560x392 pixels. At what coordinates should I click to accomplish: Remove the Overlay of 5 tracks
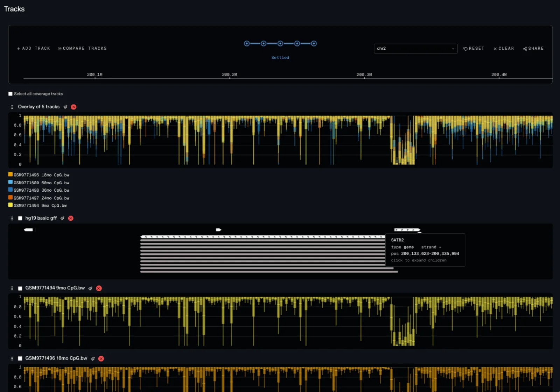click(73, 107)
